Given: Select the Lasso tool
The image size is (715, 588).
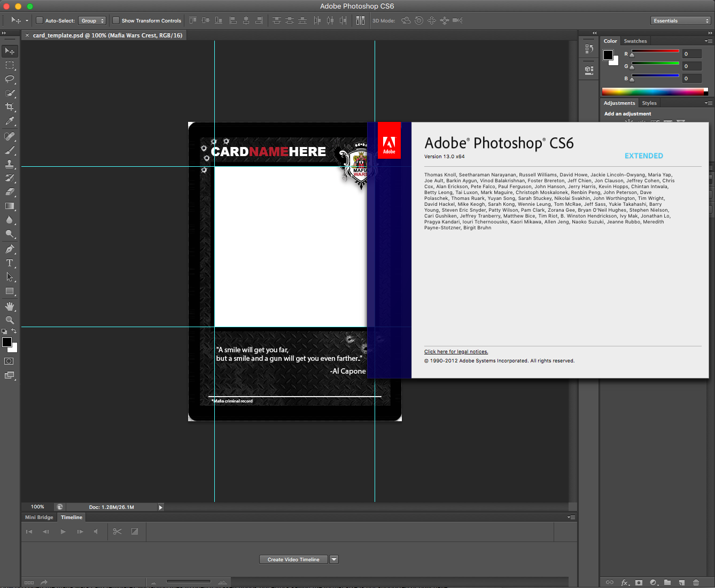Looking at the screenshot, I should tap(10, 79).
